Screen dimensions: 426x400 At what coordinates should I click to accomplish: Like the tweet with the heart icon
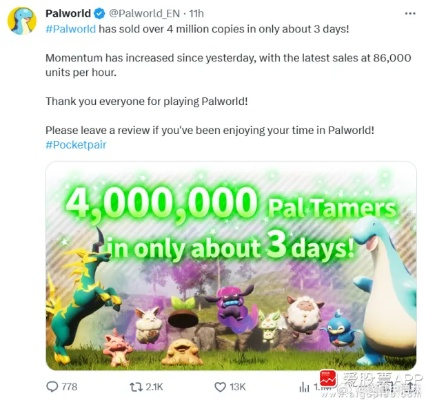220,387
